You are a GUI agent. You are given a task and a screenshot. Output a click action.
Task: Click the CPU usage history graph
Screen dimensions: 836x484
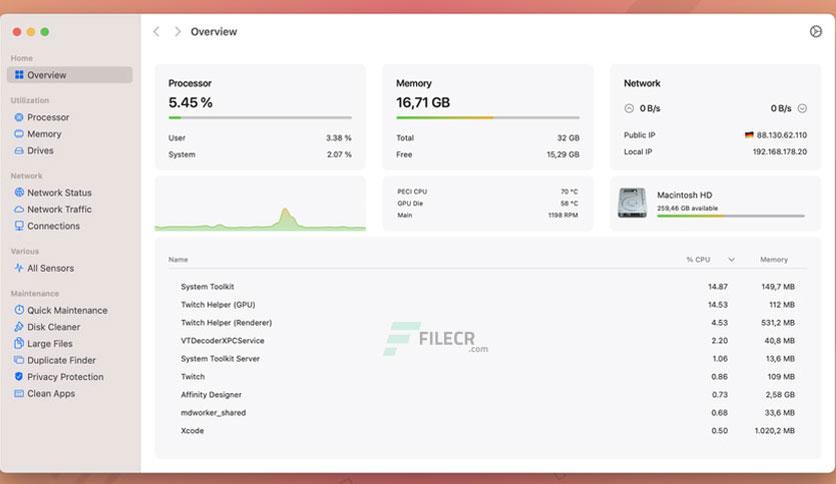pos(260,217)
